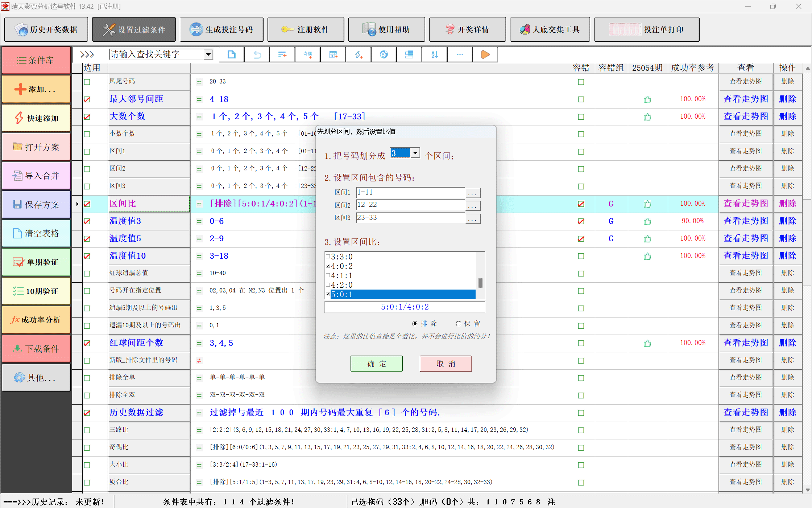This screenshot has width=812, height=508.
Task: Click the ratio list scrollbar thumb
Action: pos(480,283)
